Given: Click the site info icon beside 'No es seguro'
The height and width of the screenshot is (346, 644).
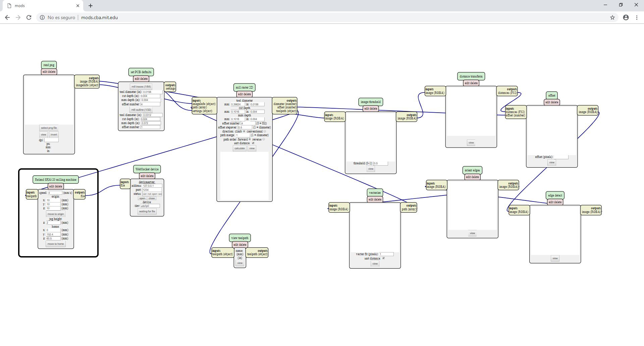Looking at the screenshot, I should coord(42,17).
